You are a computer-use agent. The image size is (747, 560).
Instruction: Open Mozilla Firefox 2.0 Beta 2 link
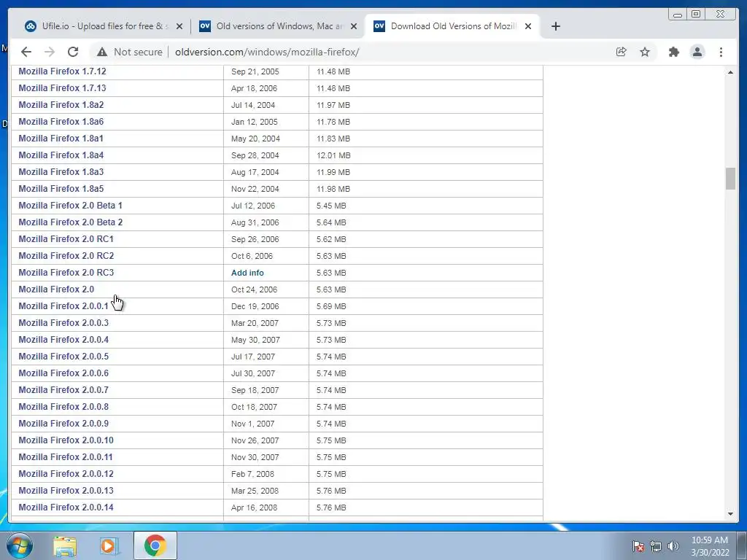click(x=71, y=222)
